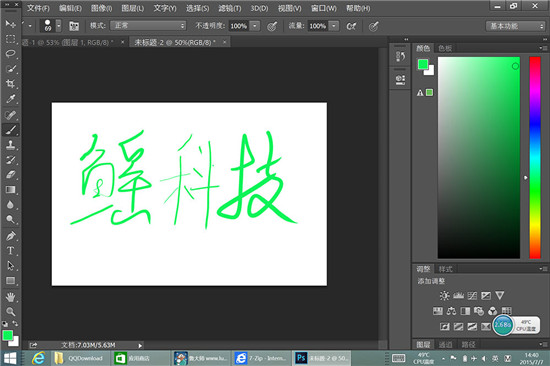Select the Move tool
This screenshot has height=366, width=550.
click(x=11, y=24)
